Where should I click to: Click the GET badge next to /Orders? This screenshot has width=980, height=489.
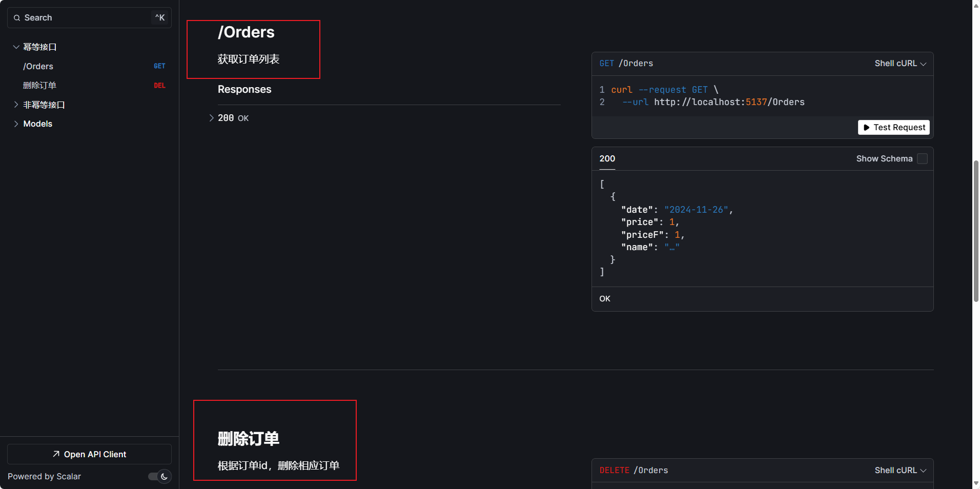point(159,66)
